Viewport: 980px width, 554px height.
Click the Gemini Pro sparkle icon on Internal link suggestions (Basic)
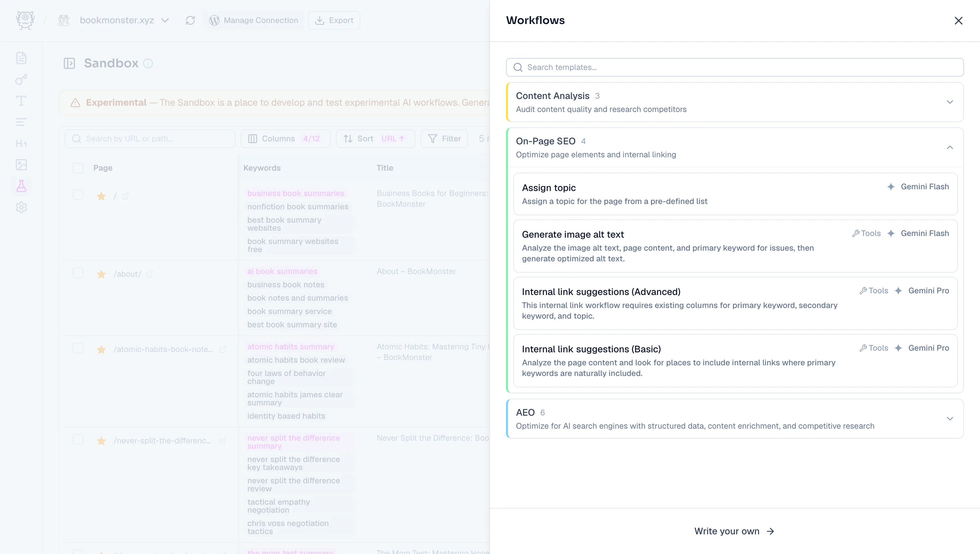(898, 349)
